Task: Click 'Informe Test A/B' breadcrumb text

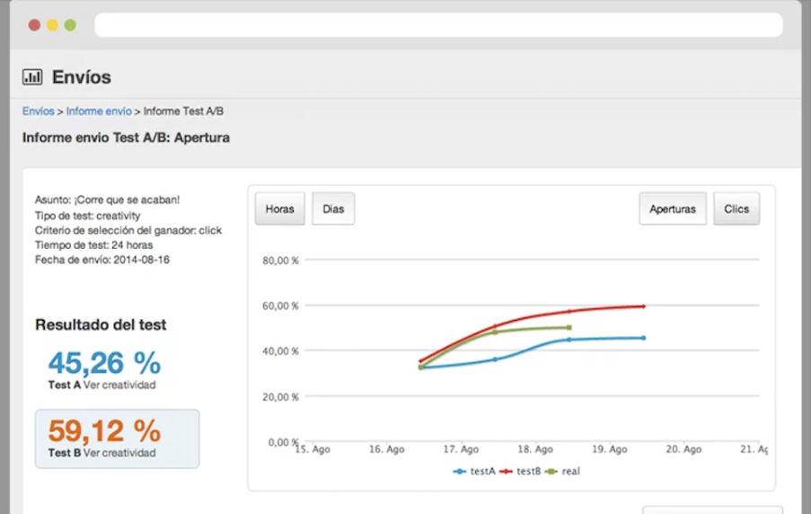Action: point(183,111)
